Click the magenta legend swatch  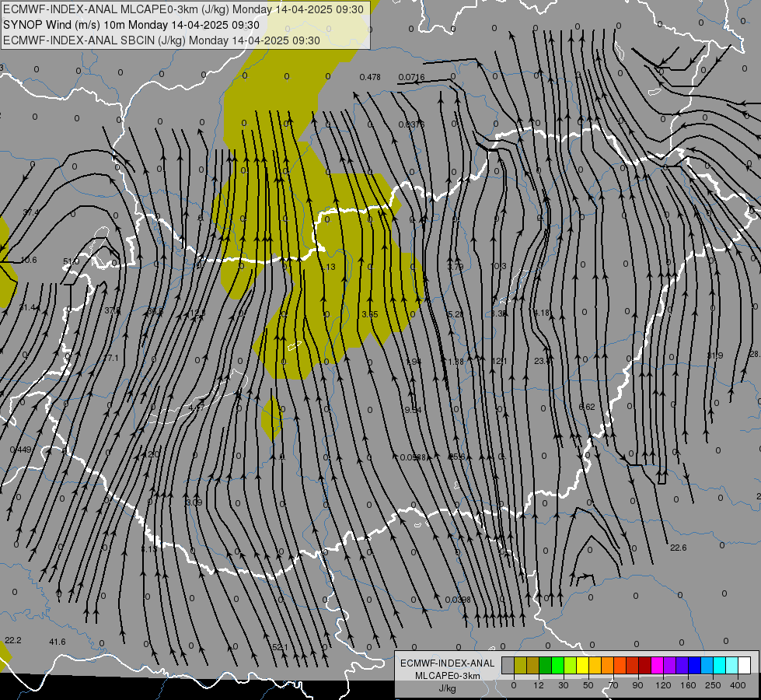click(657, 665)
